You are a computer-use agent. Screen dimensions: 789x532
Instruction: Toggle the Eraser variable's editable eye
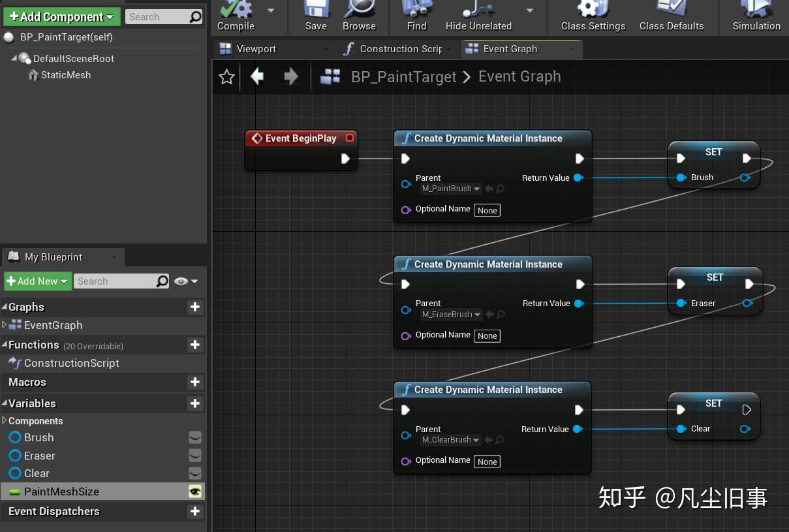pyautogui.click(x=194, y=456)
